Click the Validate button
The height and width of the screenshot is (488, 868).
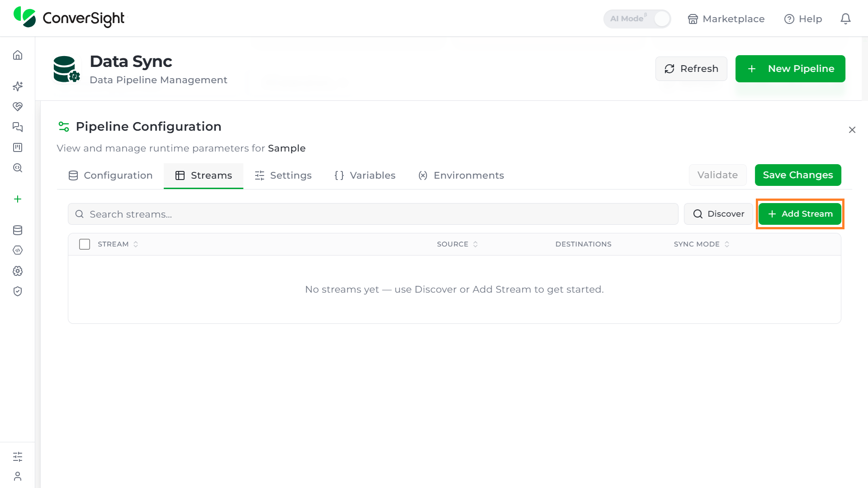tap(717, 175)
